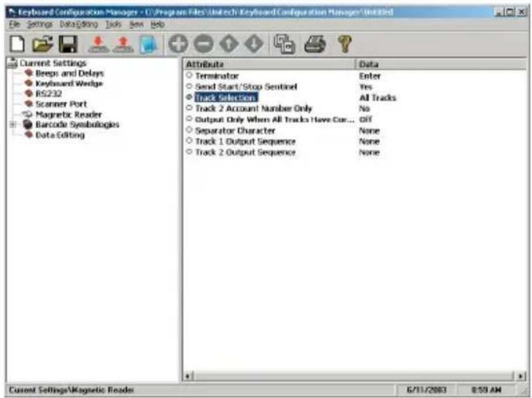Click 'None' value for Separator Character

pos(369,131)
